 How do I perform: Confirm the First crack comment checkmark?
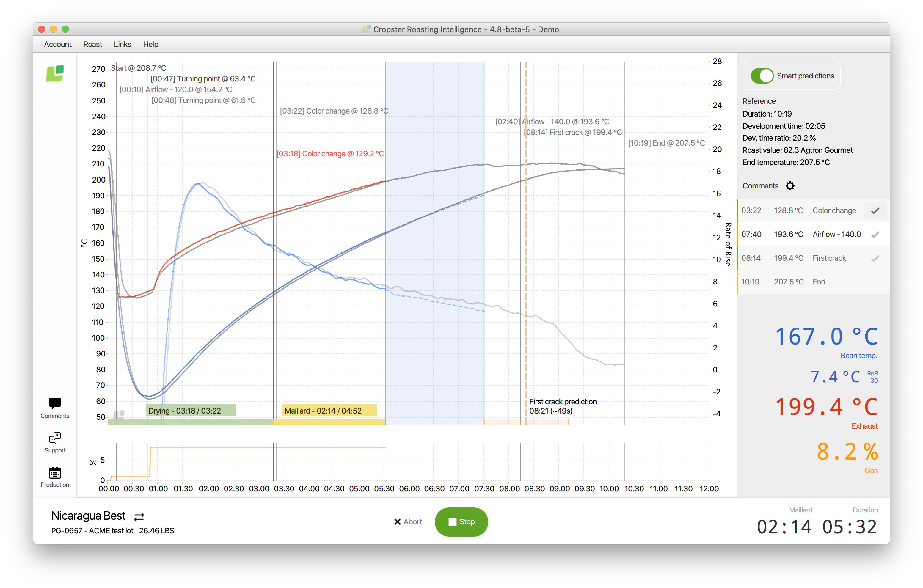pos(875,258)
